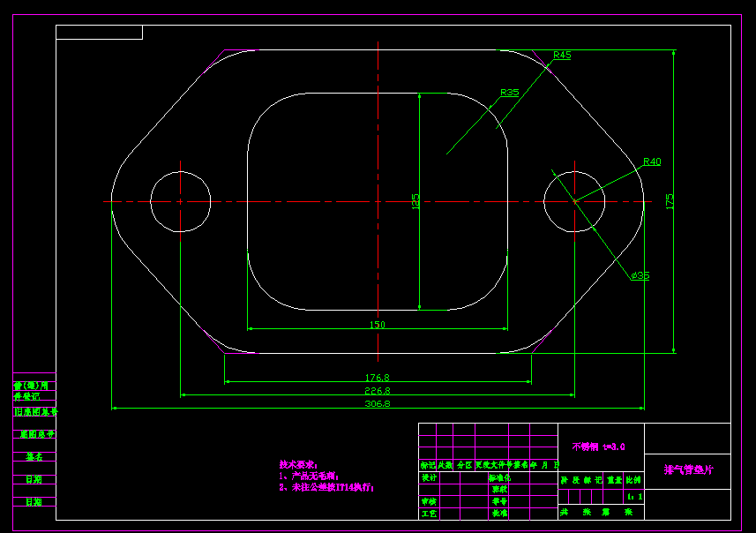Select the 批准 cell in title block
Image resolution: width=756 pixels, height=533 pixels.
[x=499, y=514]
